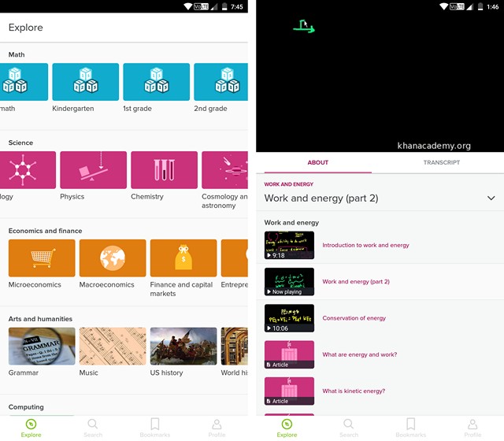The image size is (504, 441).
Task: Open the Macroeconomics globe tile
Action: [113, 258]
